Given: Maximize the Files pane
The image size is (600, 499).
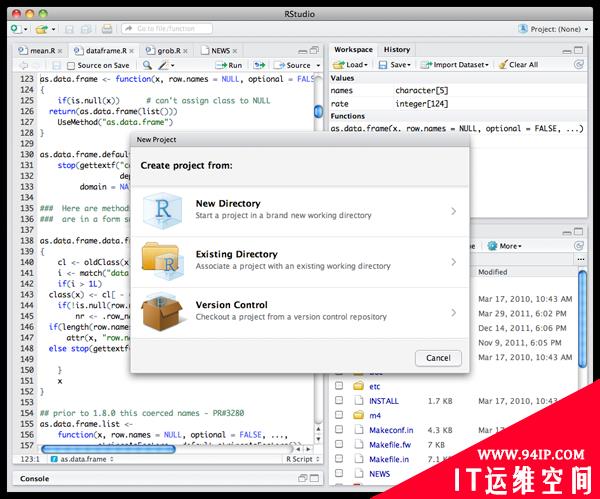Looking at the screenshot, I should pos(579,232).
